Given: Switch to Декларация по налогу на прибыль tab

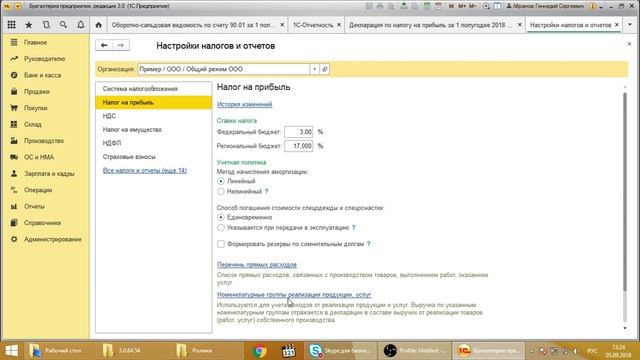Looking at the screenshot, I should point(430,25).
